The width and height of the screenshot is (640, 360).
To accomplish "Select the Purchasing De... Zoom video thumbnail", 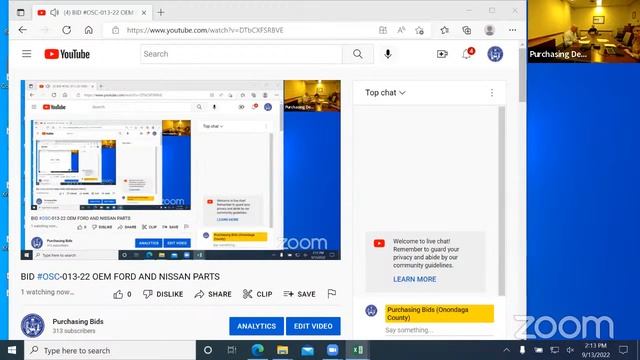I will (x=584, y=31).
